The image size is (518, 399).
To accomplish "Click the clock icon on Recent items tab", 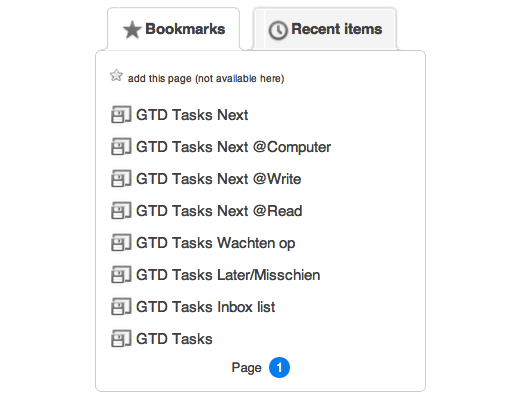I will [x=278, y=30].
